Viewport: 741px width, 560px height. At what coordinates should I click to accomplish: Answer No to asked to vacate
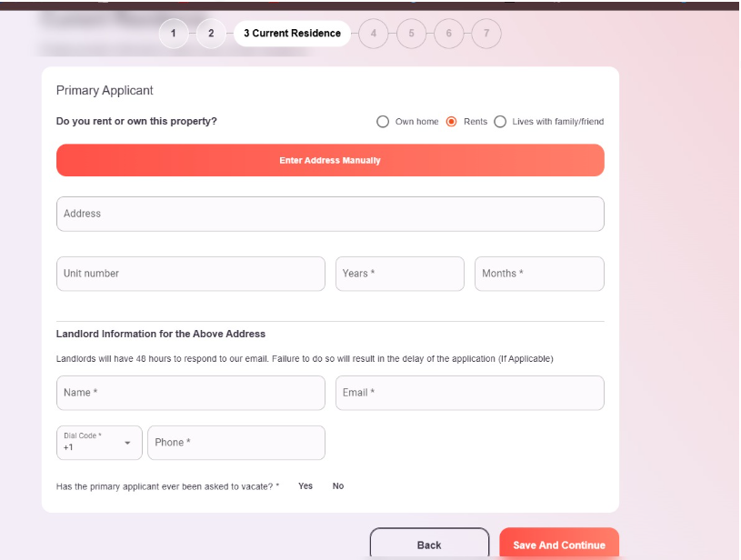[338, 485]
